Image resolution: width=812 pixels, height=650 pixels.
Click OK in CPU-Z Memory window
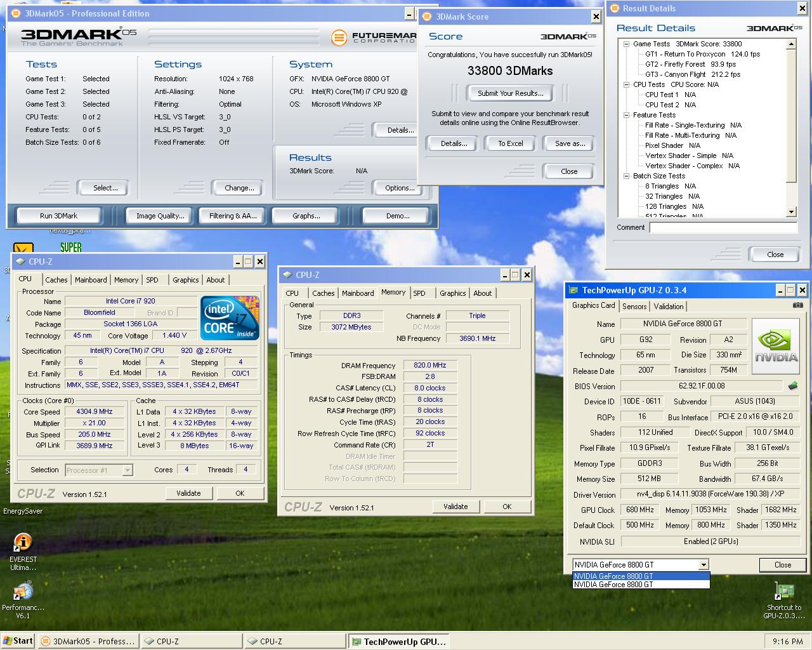pyautogui.click(x=507, y=507)
